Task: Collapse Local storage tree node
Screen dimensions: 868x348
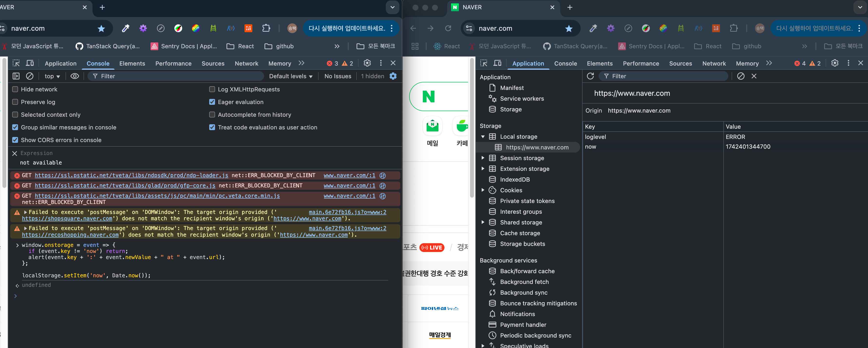Action: [483, 136]
